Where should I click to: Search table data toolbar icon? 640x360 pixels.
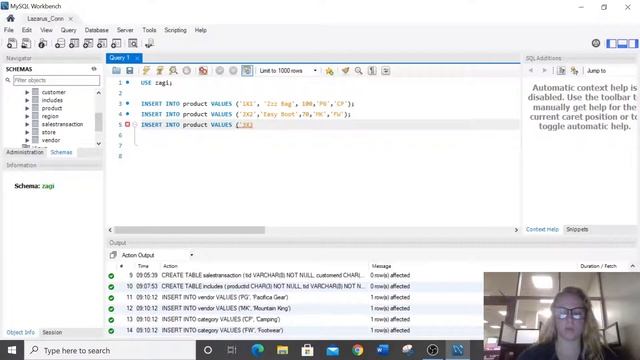tap(133, 43)
